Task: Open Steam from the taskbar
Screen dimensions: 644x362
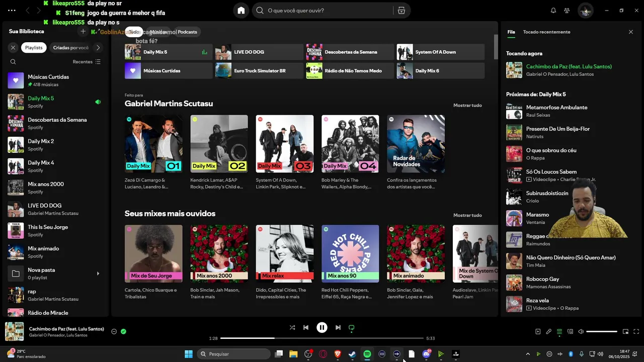Action: point(352,354)
